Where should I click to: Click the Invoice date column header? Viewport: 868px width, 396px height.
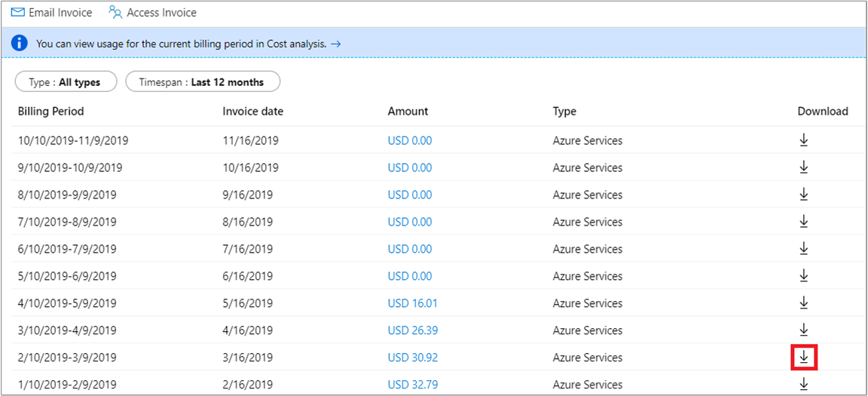(x=252, y=112)
